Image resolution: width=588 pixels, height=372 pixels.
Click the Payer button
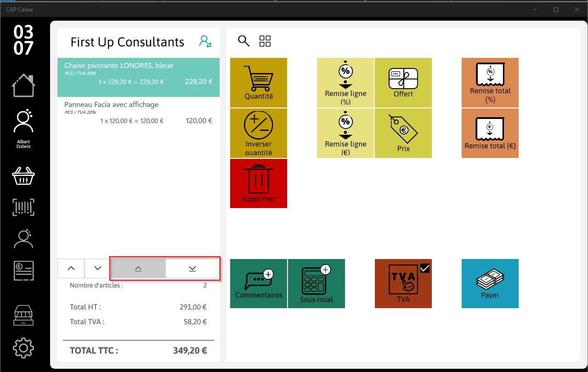coord(490,283)
